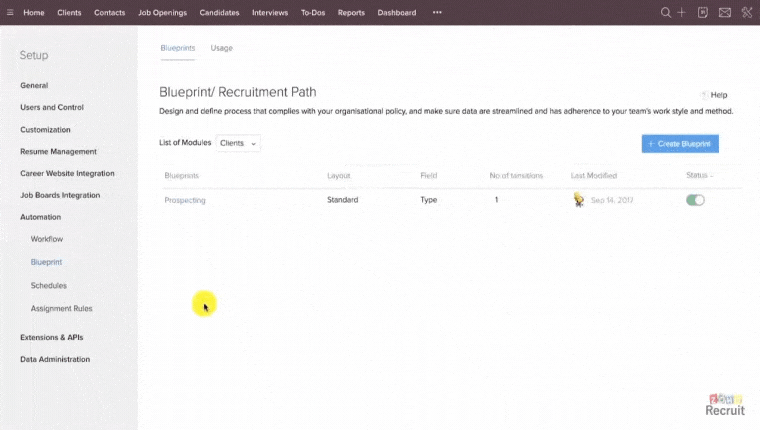This screenshot has width=760, height=430.
Task: Select the Blueprints tab
Action: point(178,48)
